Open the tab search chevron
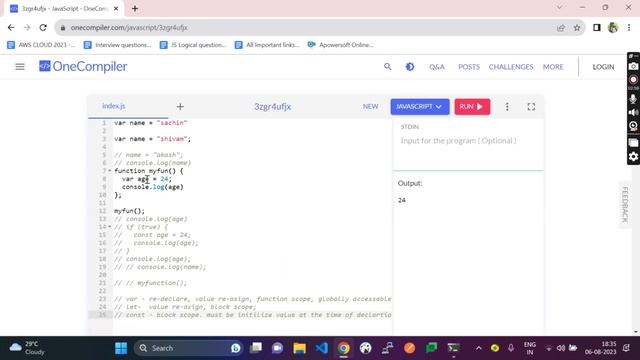 click(x=559, y=7)
